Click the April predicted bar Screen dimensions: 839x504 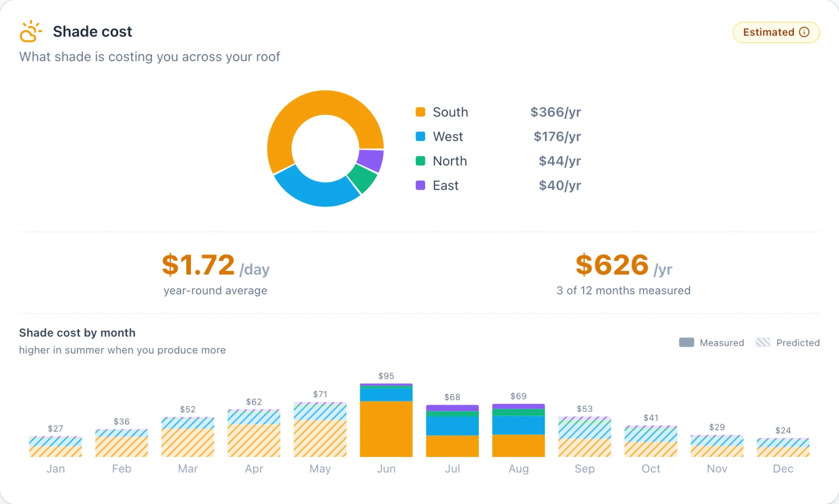point(254,433)
